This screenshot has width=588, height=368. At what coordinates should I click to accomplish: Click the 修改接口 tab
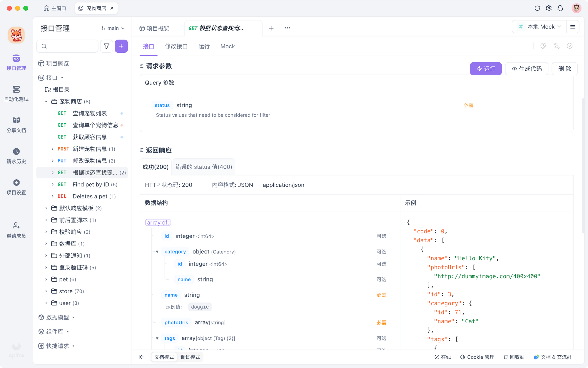pyautogui.click(x=176, y=46)
